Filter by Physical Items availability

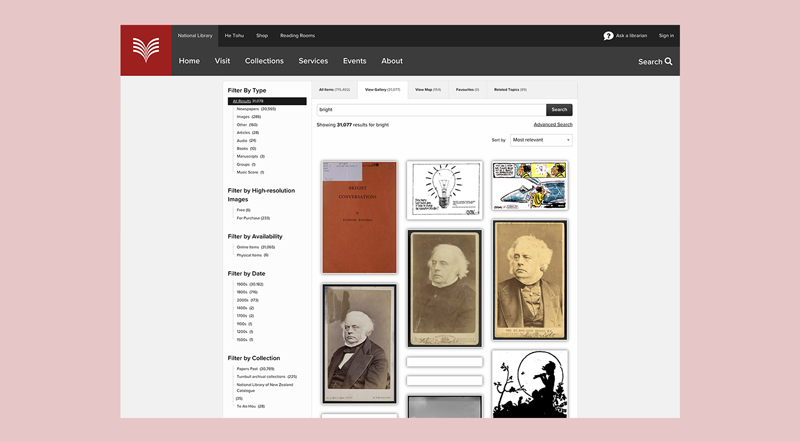[252, 255]
